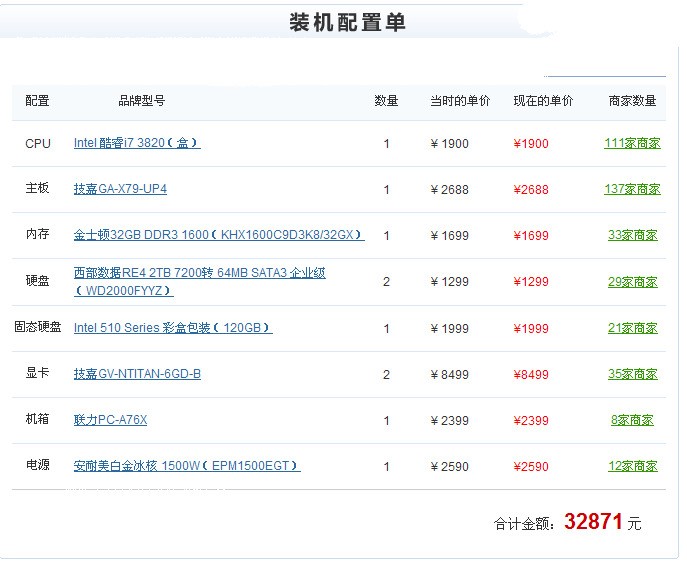Click the 32871 total amount
Image resolution: width=687 pixels, height=569 pixels.
(x=593, y=522)
